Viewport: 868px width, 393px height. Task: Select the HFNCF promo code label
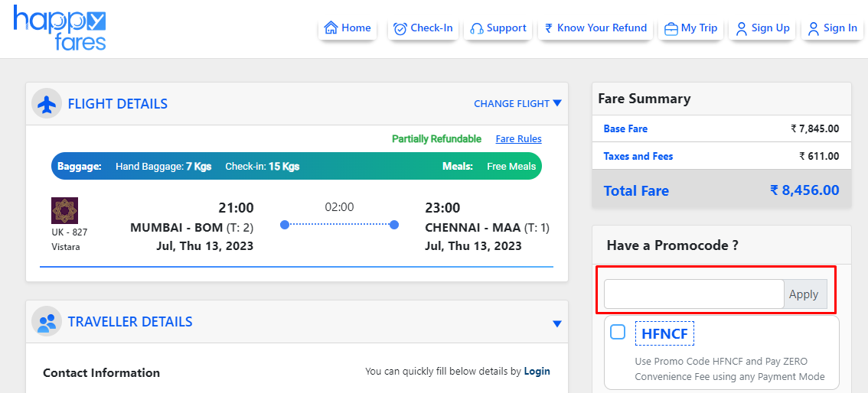tap(664, 333)
